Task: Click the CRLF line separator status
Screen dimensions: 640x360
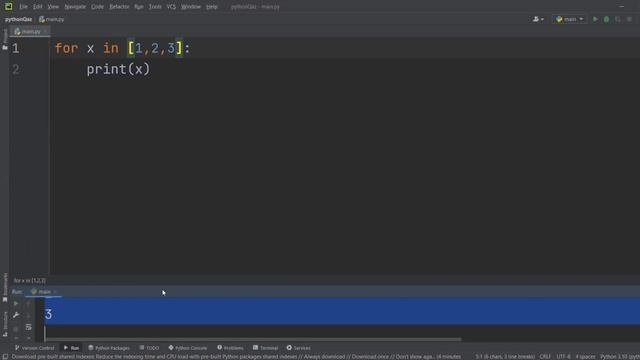Action: tap(545, 357)
